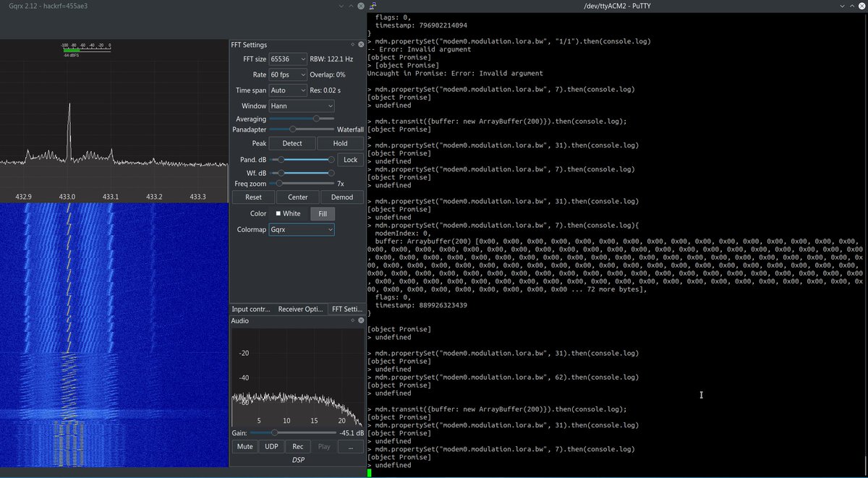Open the FFT size dropdown
The width and height of the screenshot is (868, 478).
287,59
